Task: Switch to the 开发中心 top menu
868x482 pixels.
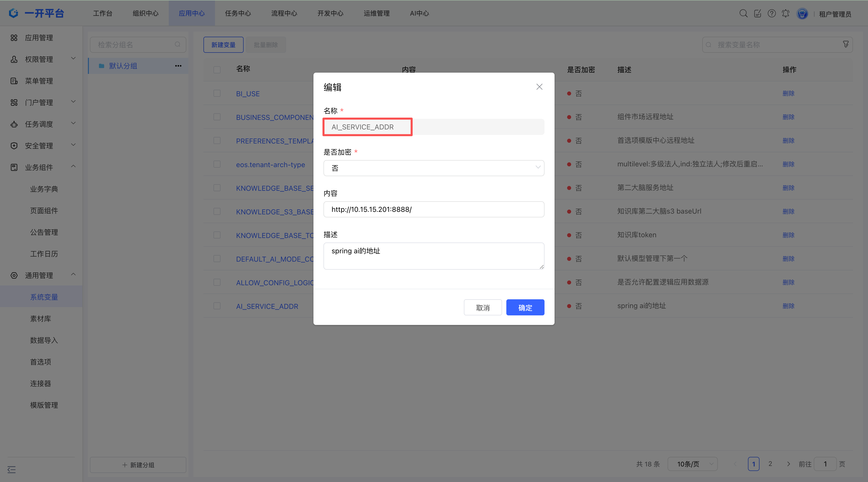Action: 330,14
